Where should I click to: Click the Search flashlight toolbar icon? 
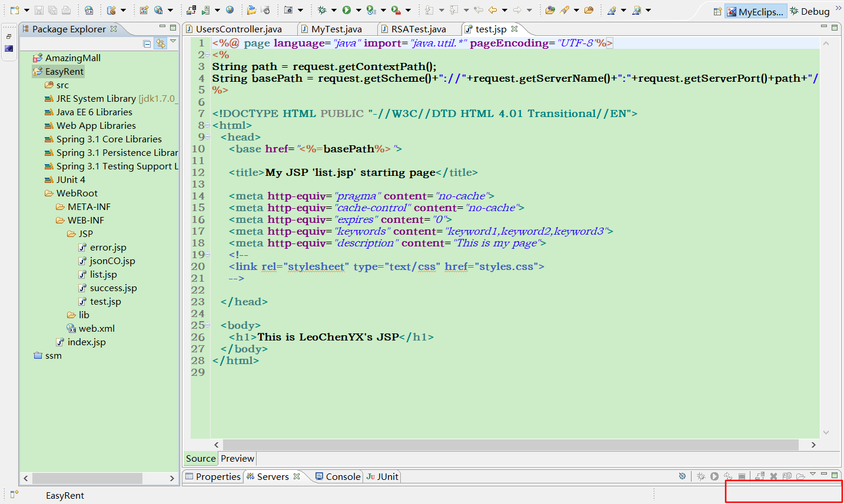565,10
